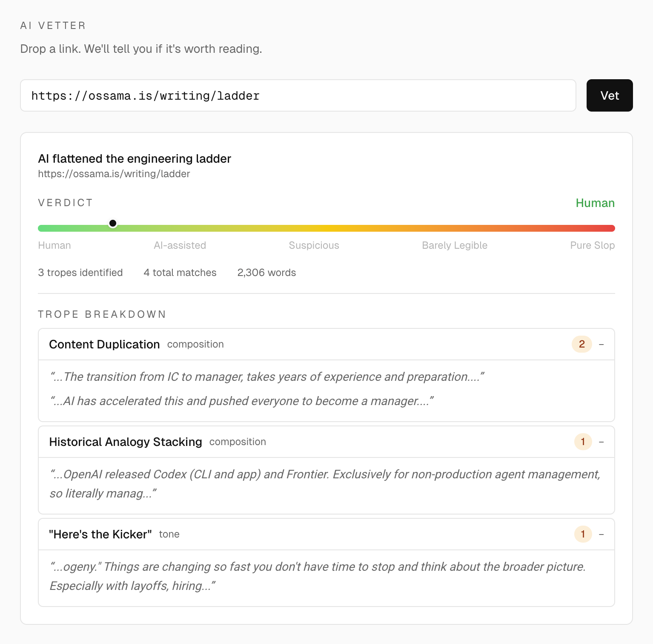Image resolution: width=653 pixels, height=644 pixels.
Task: Click the Content Duplication count badge
Action: (581, 344)
